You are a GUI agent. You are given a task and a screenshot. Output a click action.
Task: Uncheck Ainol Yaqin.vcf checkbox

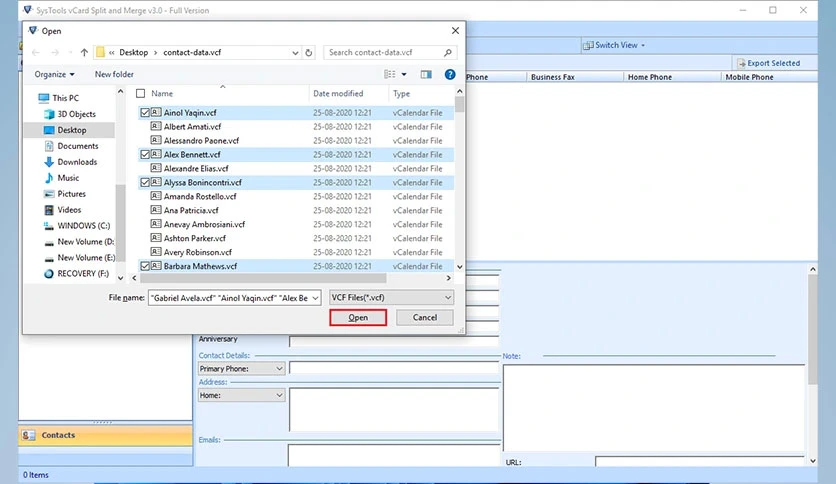(x=145, y=112)
